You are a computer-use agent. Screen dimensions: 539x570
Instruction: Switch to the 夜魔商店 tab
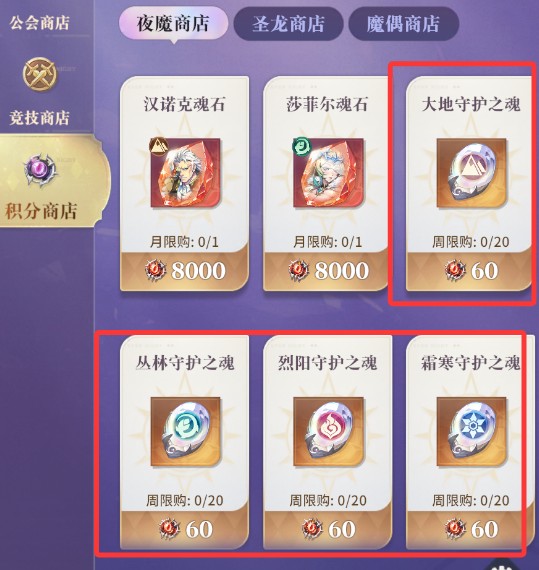pos(173,23)
